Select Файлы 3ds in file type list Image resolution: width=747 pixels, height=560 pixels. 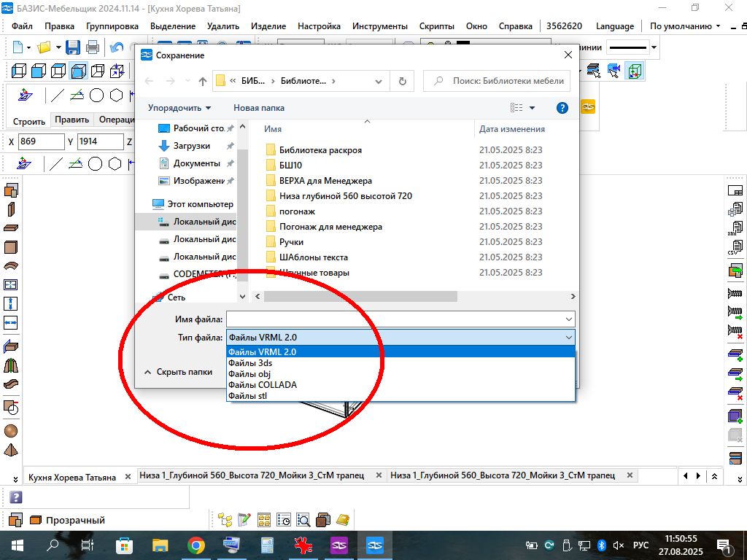pos(400,363)
